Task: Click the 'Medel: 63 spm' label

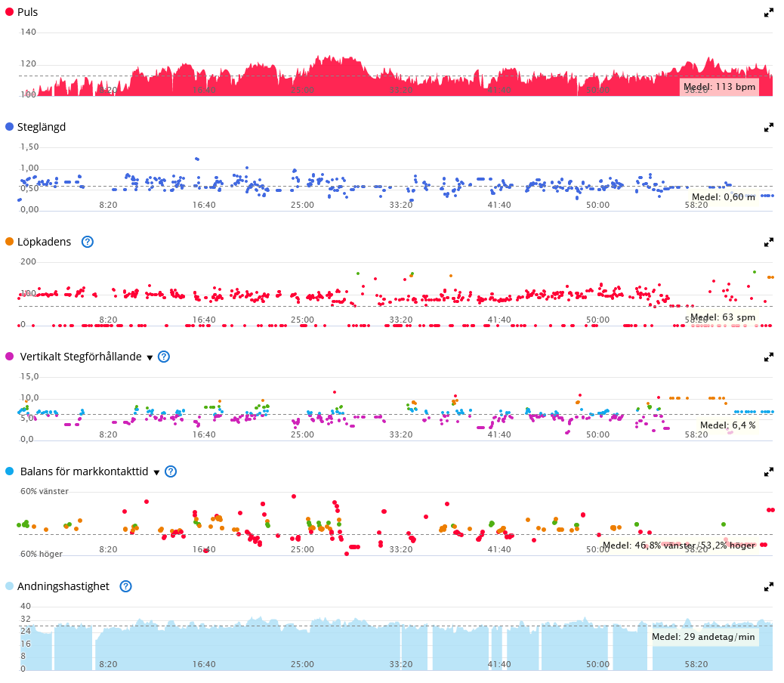Action: click(x=723, y=317)
